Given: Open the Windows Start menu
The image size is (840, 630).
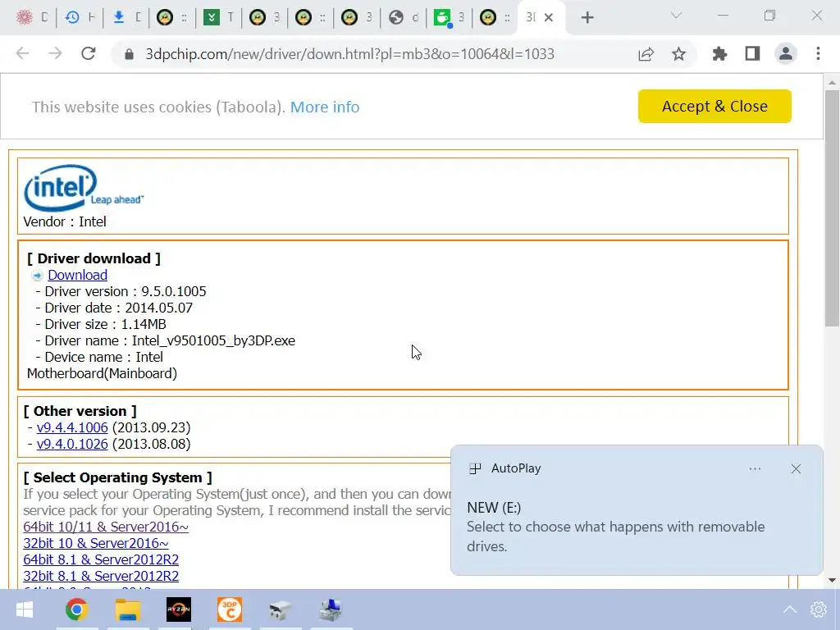Looking at the screenshot, I should (x=25, y=609).
